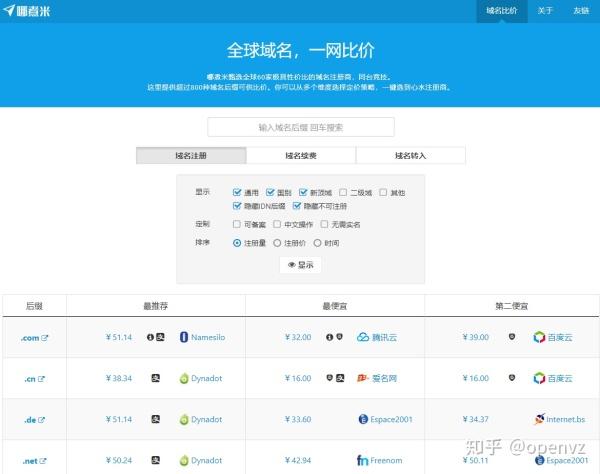Click the Alipay icon in .net Dynadot cell
600x474 pixels.
pyautogui.click(x=155, y=460)
